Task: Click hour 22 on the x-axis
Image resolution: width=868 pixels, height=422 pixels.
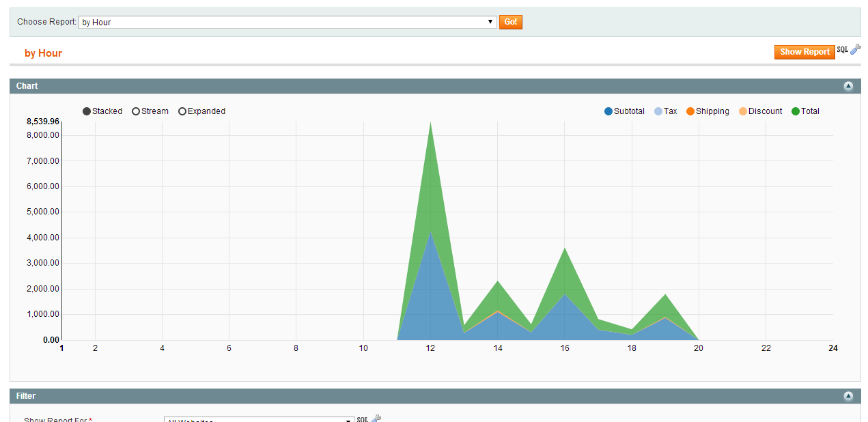Action: click(766, 348)
